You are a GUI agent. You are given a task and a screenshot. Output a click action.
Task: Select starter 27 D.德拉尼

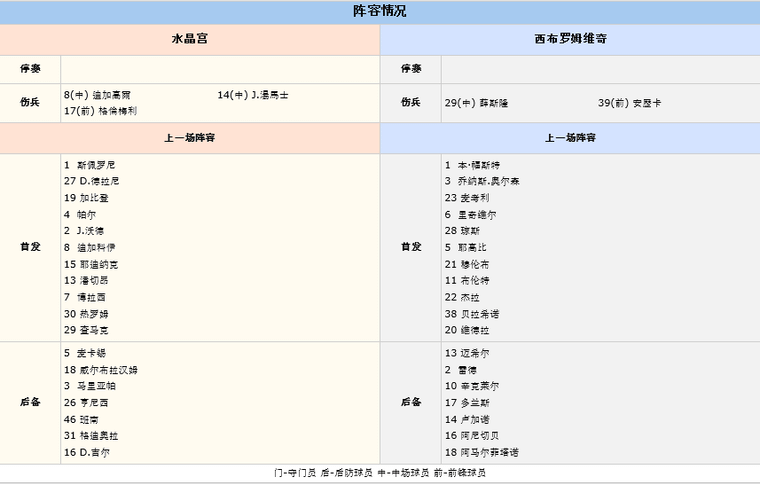[x=92, y=181]
